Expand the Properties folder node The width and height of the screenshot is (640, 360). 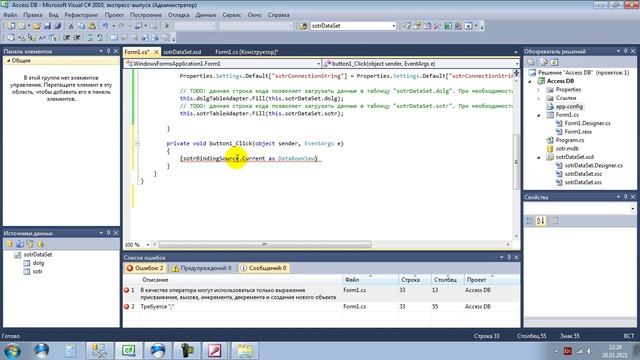click(x=539, y=90)
